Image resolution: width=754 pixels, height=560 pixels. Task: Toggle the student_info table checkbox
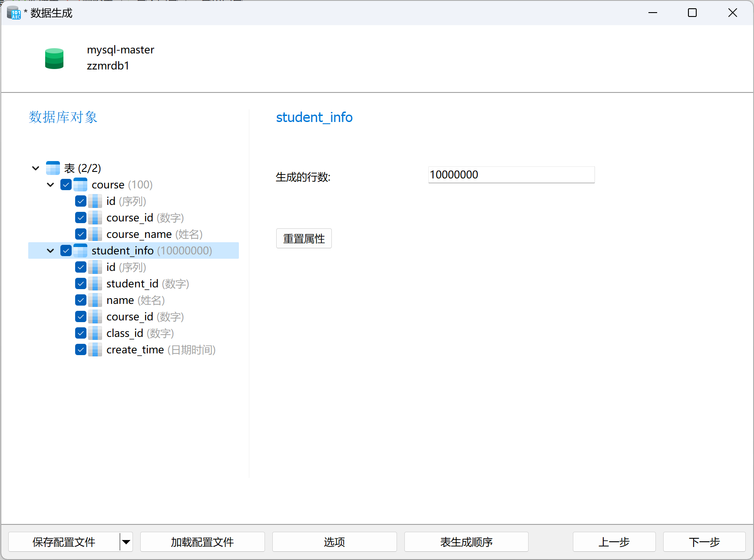click(x=66, y=250)
